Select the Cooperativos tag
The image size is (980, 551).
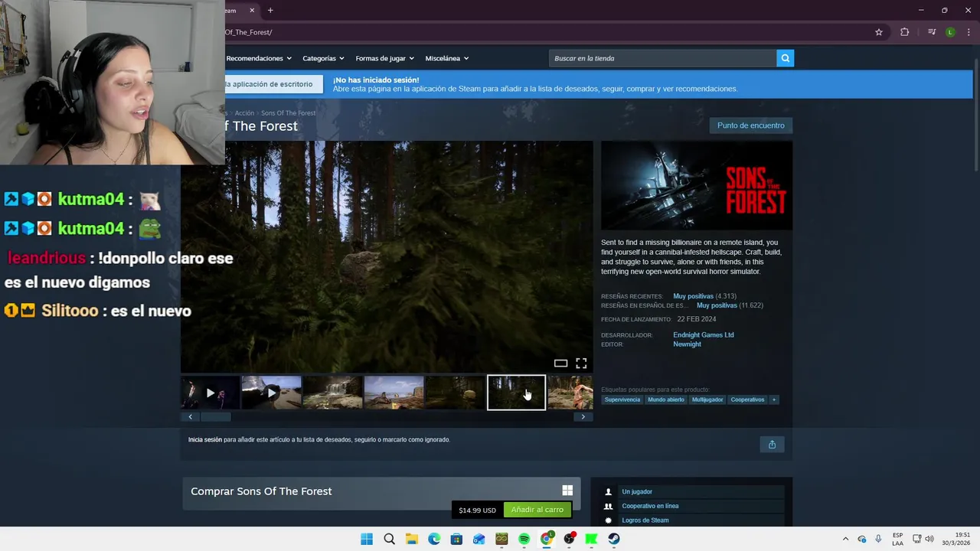[x=747, y=399]
